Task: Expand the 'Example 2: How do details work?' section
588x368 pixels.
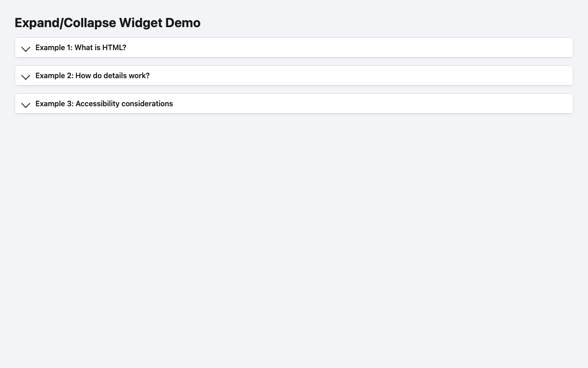Action: [x=92, y=75]
